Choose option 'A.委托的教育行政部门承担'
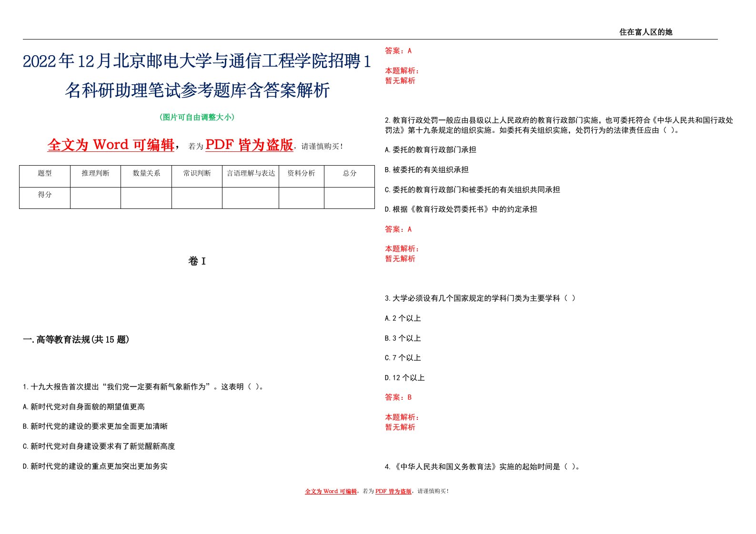Screen dimensions: 756x534 [x=431, y=149]
